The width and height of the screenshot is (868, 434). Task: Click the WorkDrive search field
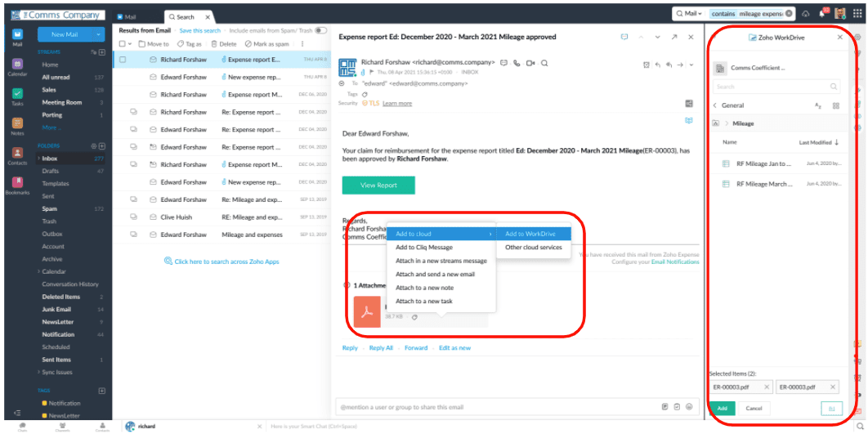click(776, 87)
